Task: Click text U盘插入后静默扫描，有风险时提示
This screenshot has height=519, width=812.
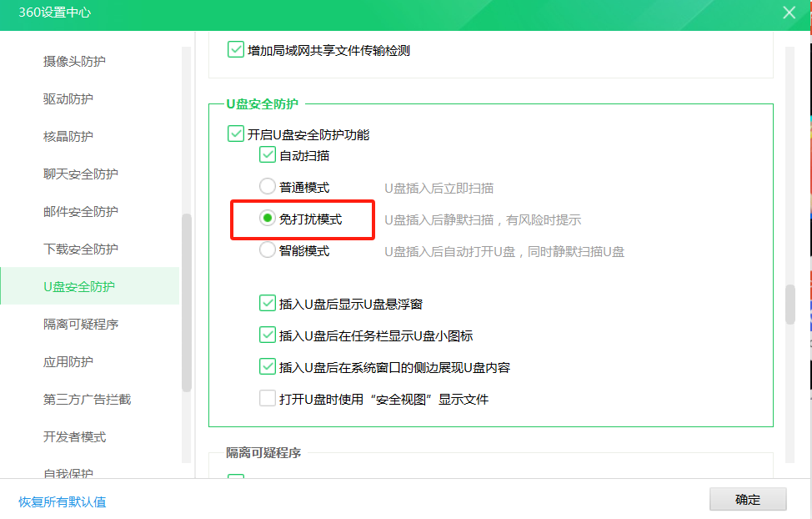Action: [483, 219]
